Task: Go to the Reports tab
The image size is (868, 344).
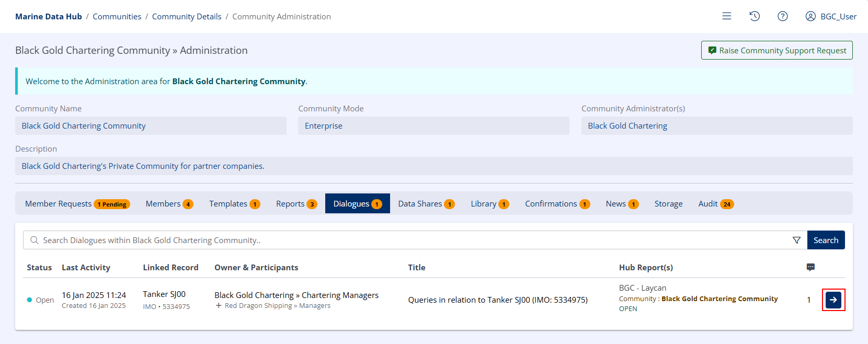Action: click(x=296, y=204)
